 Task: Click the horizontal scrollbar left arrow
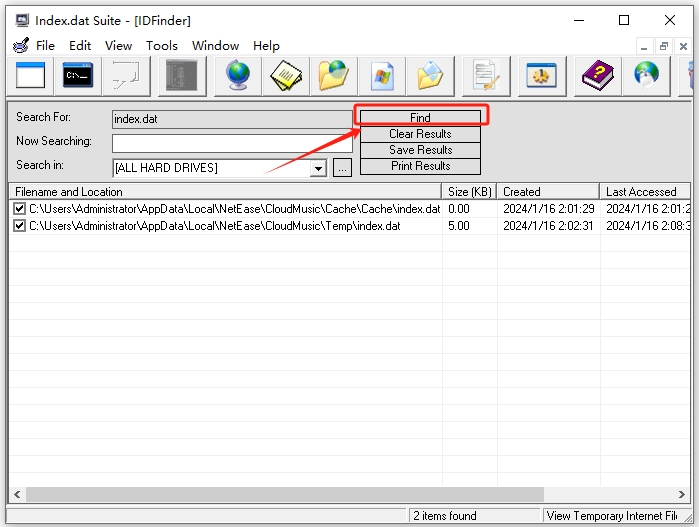(17, 494)
